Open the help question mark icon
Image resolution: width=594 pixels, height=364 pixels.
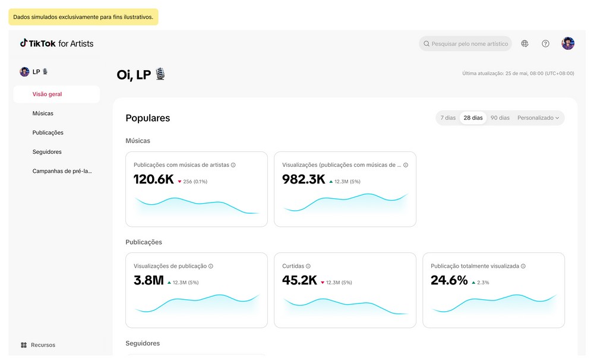[545, 43]
